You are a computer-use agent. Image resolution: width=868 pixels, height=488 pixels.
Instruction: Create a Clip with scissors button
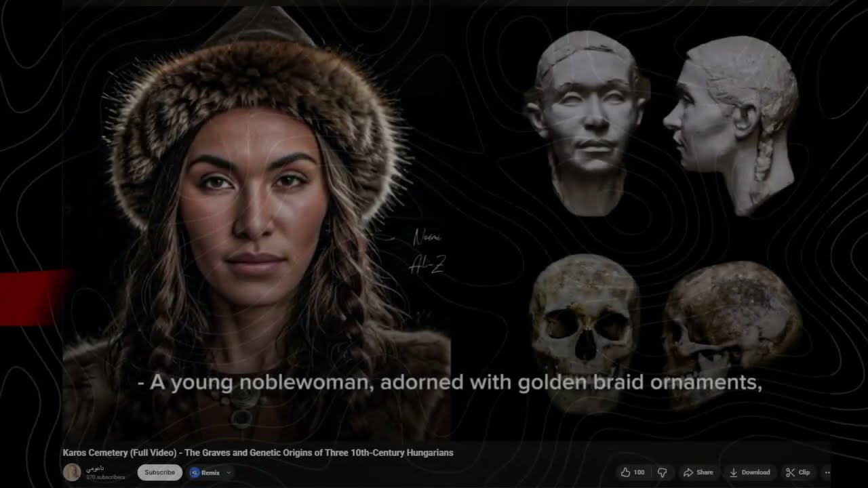point(798,472)
